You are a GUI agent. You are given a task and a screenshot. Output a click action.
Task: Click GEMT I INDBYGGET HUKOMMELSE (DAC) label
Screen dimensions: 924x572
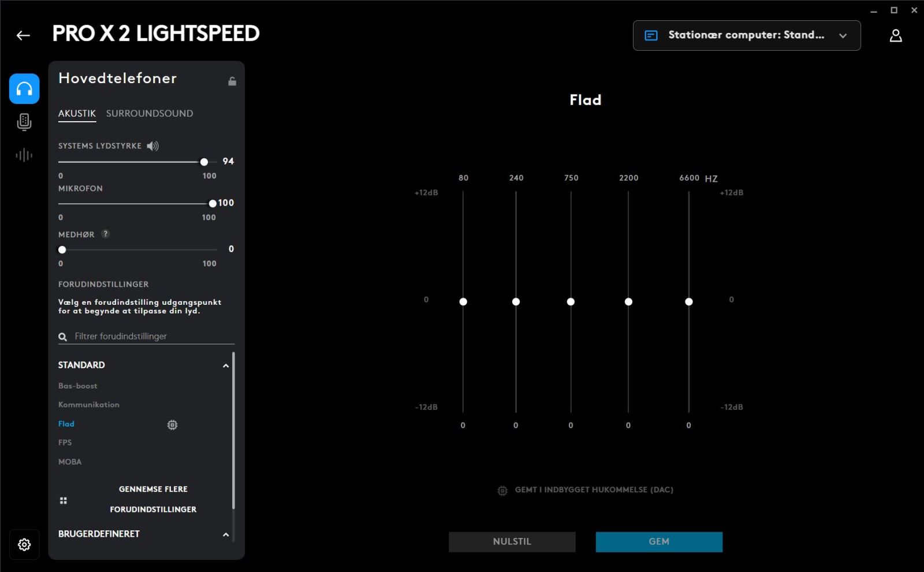coord(594,490)
